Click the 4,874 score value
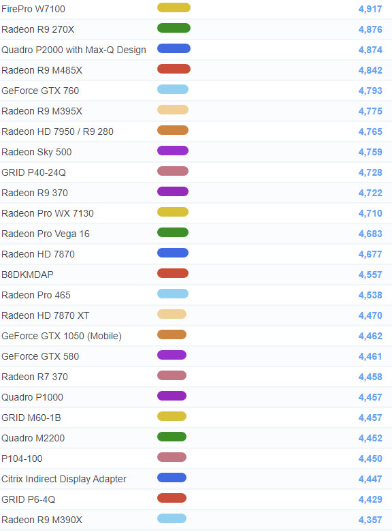This screenshot has width=392, height=532. (370, 50)
